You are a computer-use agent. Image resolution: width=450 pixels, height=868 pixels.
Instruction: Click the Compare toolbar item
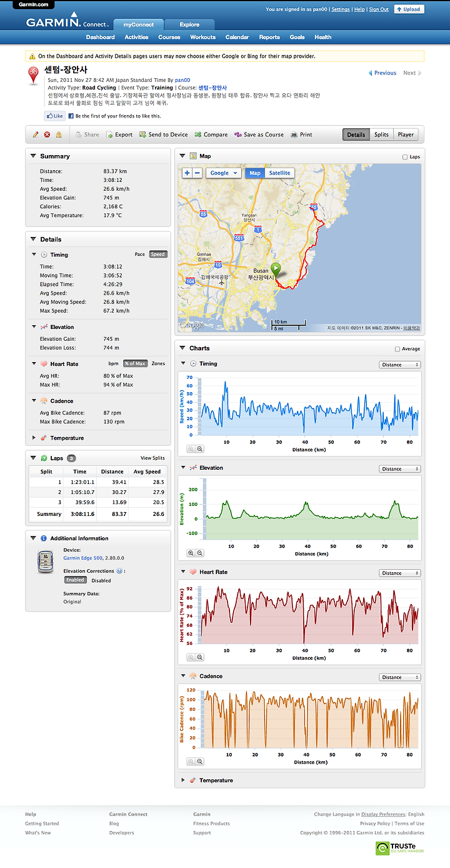(x=211, y=134)
